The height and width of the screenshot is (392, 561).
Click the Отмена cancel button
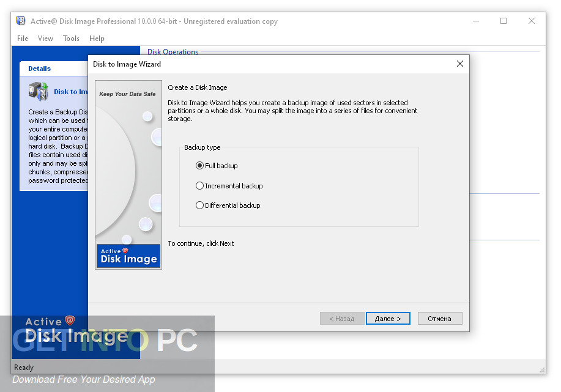(440, 319)
